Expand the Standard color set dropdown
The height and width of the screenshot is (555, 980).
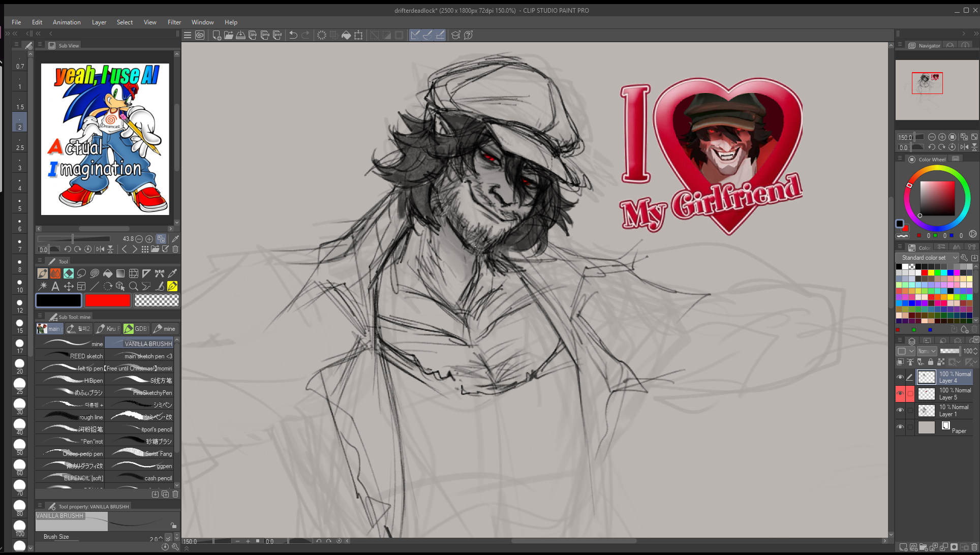tap(927, 258)
